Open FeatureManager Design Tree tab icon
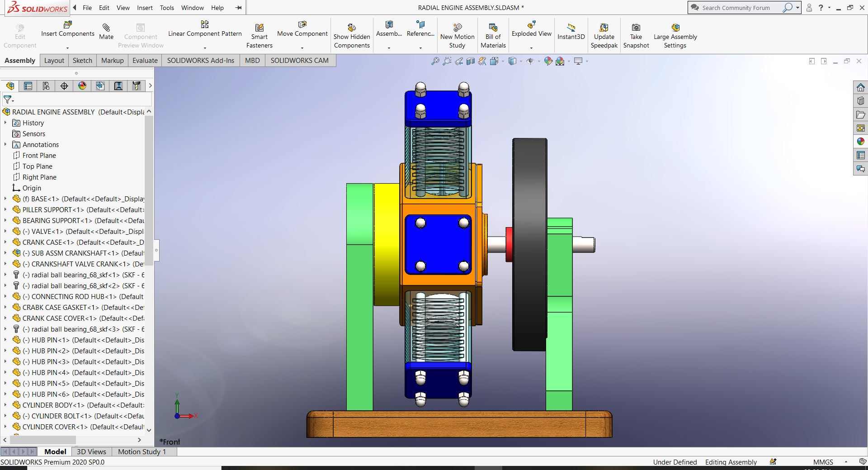868x470 pixels. 10,86
